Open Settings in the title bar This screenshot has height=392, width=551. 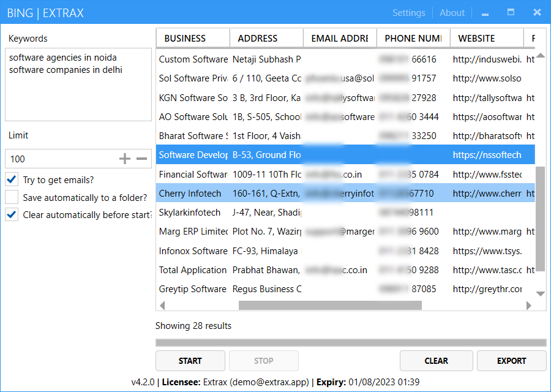pos(409,13)
